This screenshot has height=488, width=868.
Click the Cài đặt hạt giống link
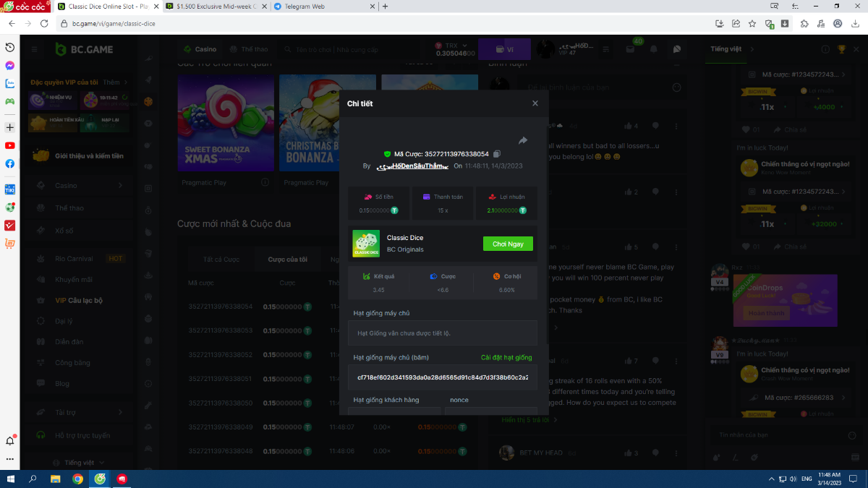tap(506, 358)
